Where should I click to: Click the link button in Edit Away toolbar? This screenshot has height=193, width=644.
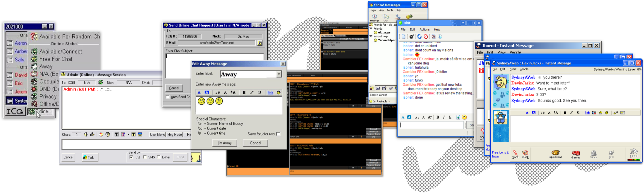click(x=270, y=93)
